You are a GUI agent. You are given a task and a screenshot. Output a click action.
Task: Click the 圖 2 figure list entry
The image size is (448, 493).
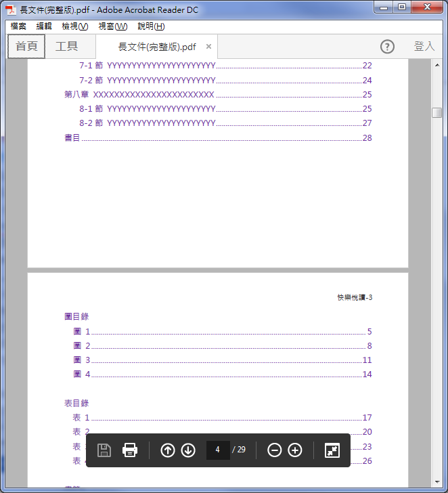coord(223,346)
